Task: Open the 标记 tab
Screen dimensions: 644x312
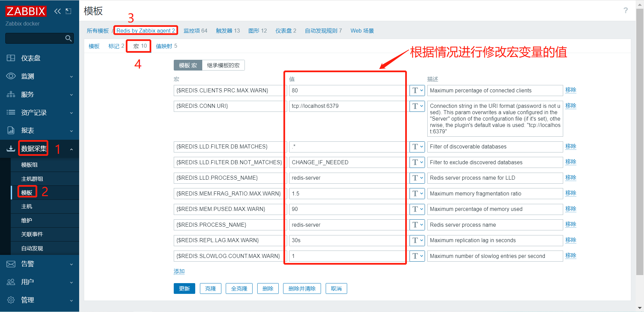Action: 116,46
